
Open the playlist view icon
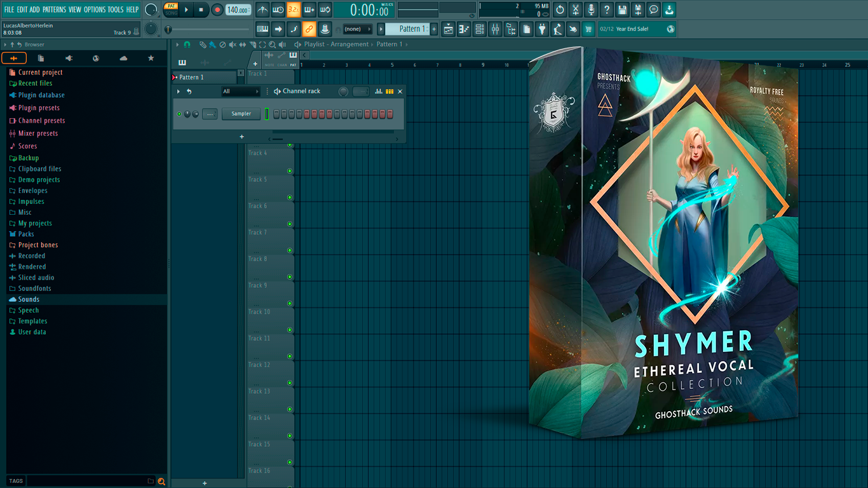pos(449,29)
